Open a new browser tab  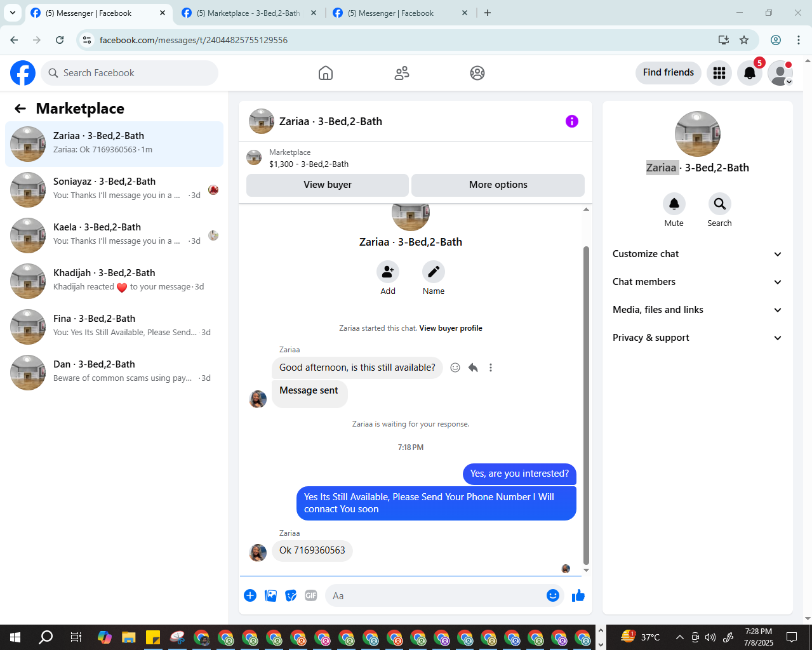tap(488, 13)
